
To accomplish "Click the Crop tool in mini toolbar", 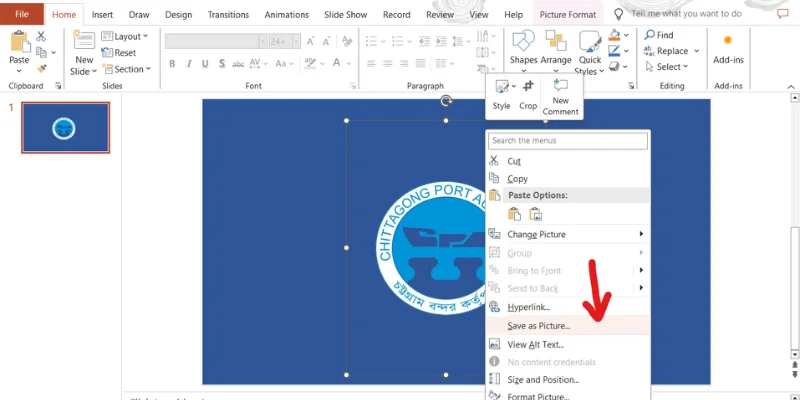I will tap(528, 95).
